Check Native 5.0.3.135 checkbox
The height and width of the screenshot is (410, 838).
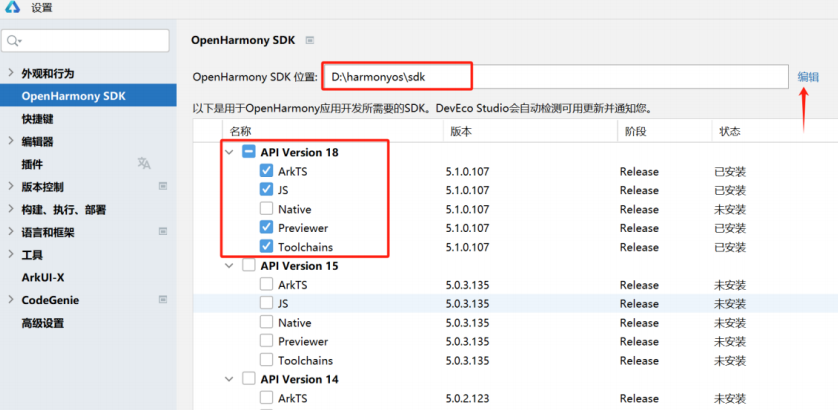click(266, 322)
